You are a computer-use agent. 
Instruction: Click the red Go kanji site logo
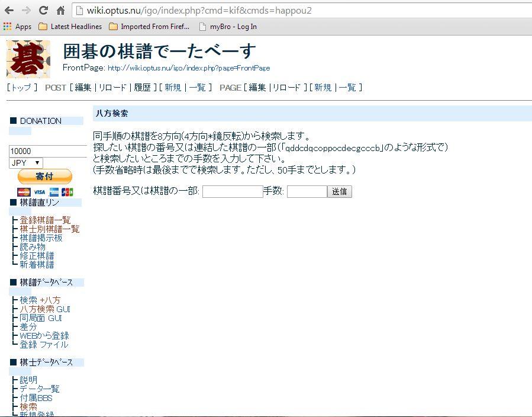tap(28, 59)
